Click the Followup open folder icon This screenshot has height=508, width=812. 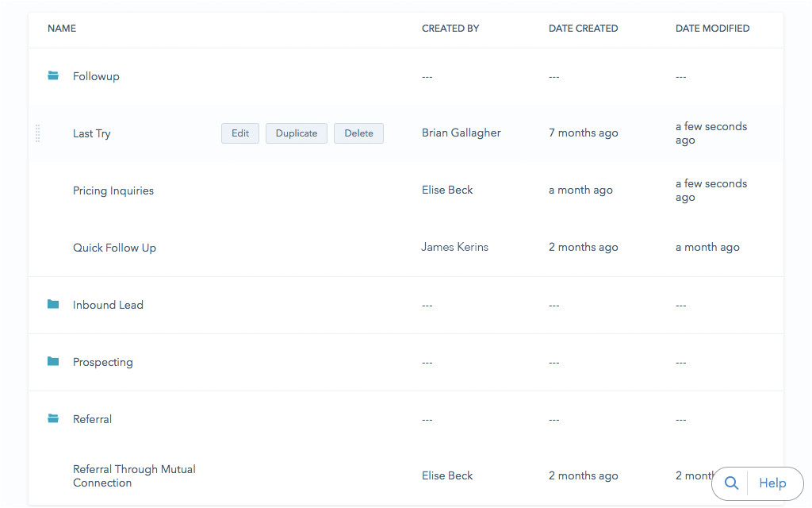pyautogui.click(x=53, y=75)
